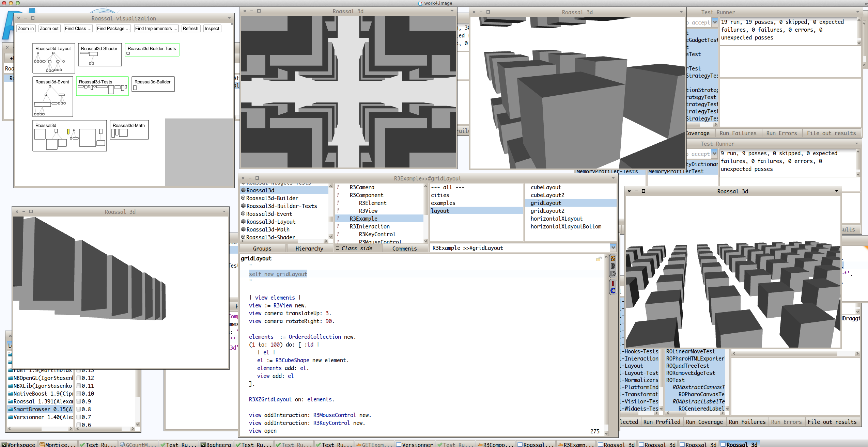
Task: Click the version icon beside 0.12
Action: point(79,378)
